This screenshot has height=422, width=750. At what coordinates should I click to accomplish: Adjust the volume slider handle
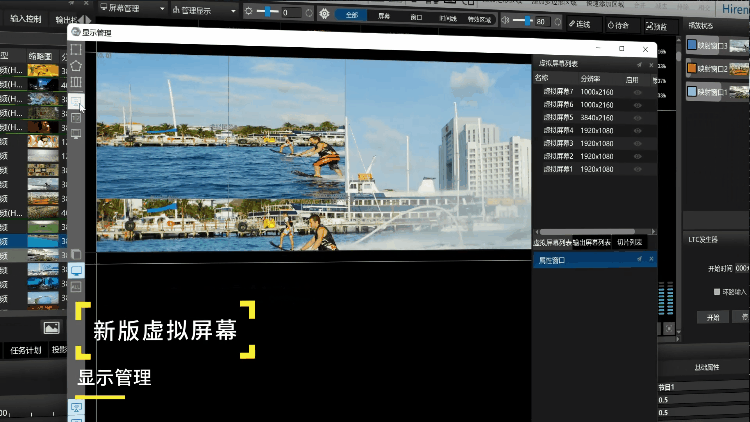[527, 21]
